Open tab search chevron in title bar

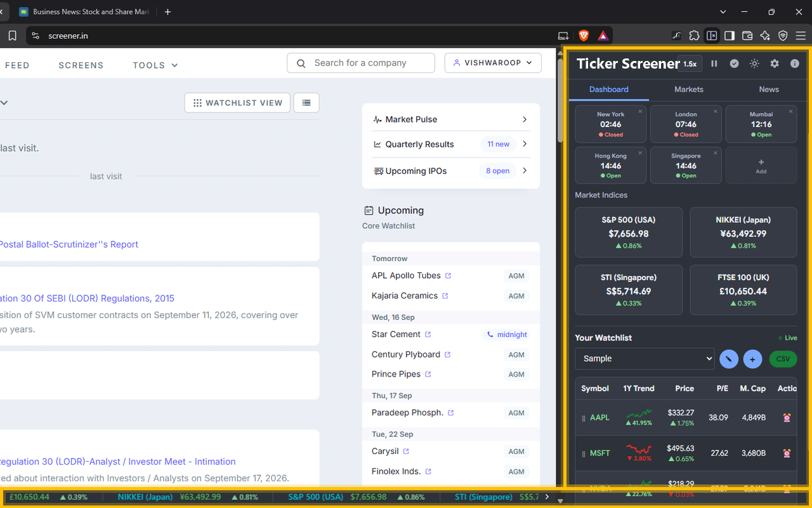point(723,11)
